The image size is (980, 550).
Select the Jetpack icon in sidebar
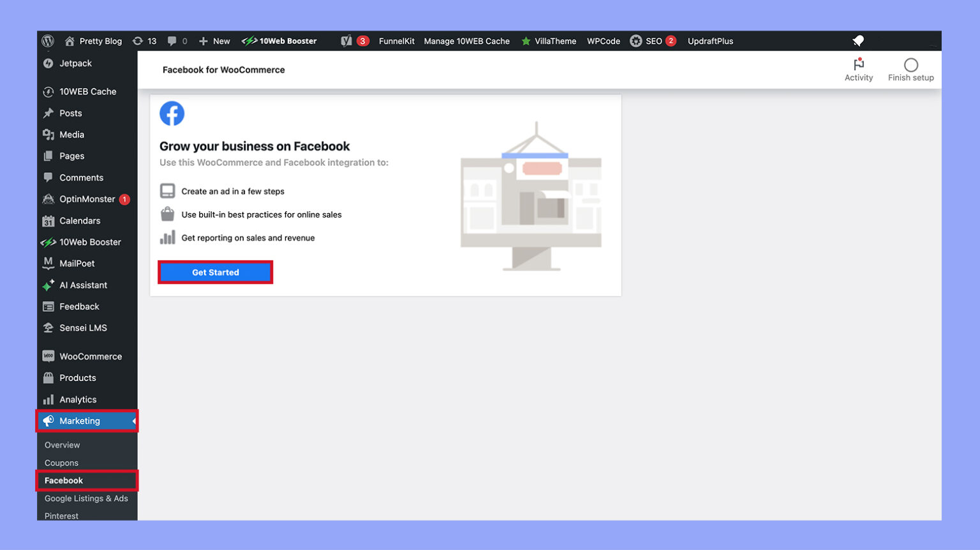(49, 64)
